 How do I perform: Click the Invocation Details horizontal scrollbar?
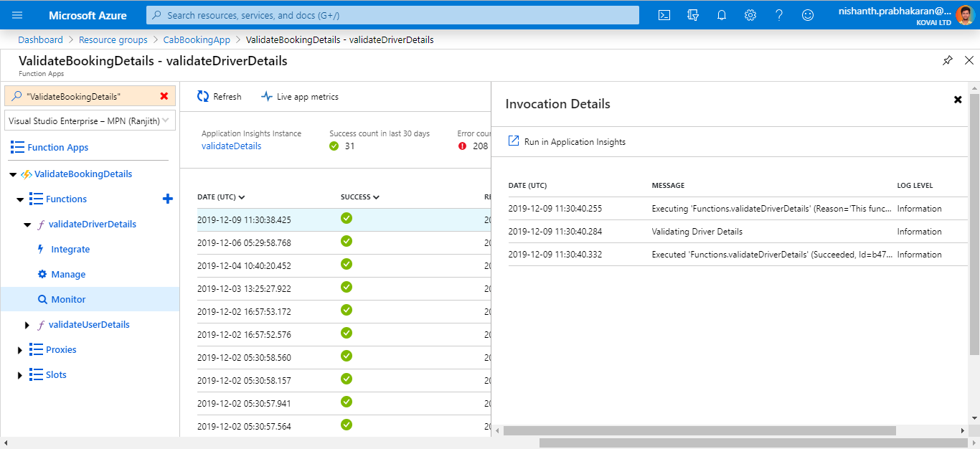click(699, 430)
